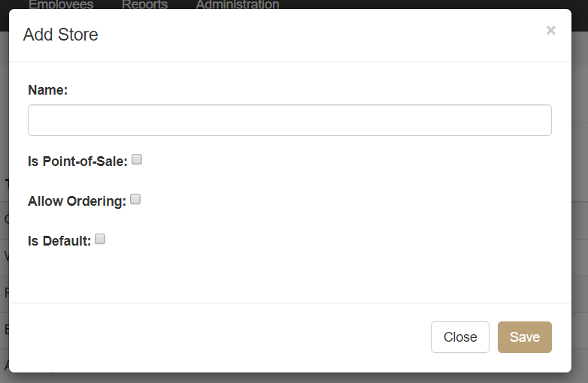The image size is (588, 383).
Task: Click the Is Point-of-Sale label text
Action: click(77, 161)
